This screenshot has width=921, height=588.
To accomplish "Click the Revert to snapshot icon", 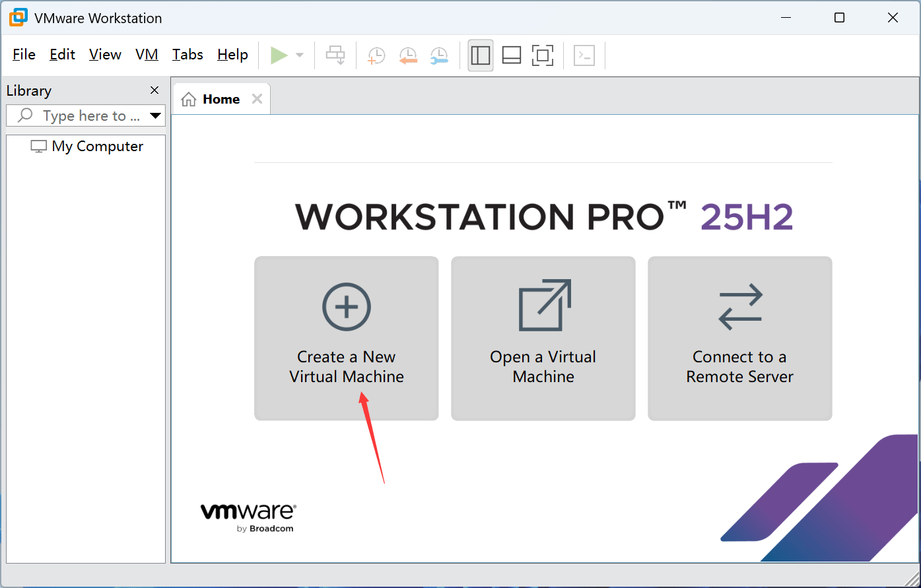I will (408, 55).
